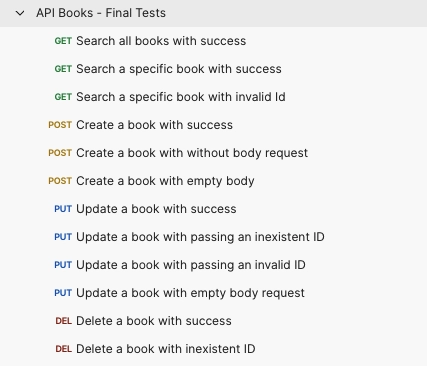This screenshot has height=366, width=427.
Task: Collapse the API Books - Final Tests folder
Action: [20, 13]
